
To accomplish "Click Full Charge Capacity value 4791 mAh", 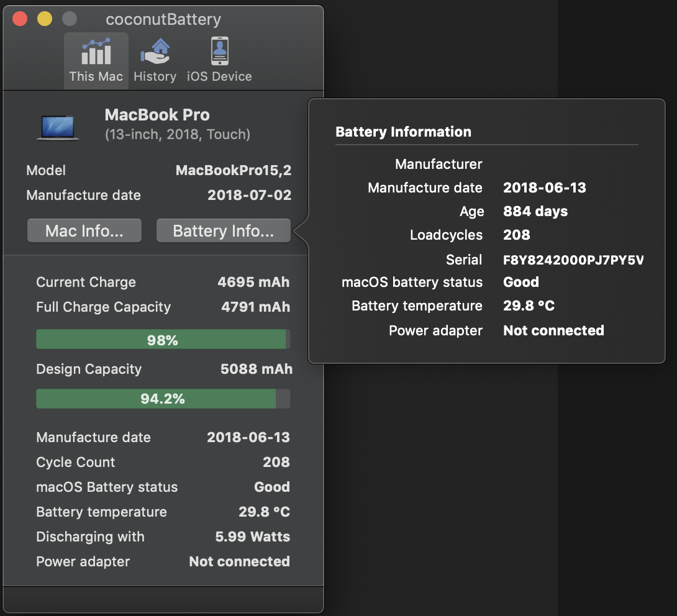I will (x=256, y=307).
